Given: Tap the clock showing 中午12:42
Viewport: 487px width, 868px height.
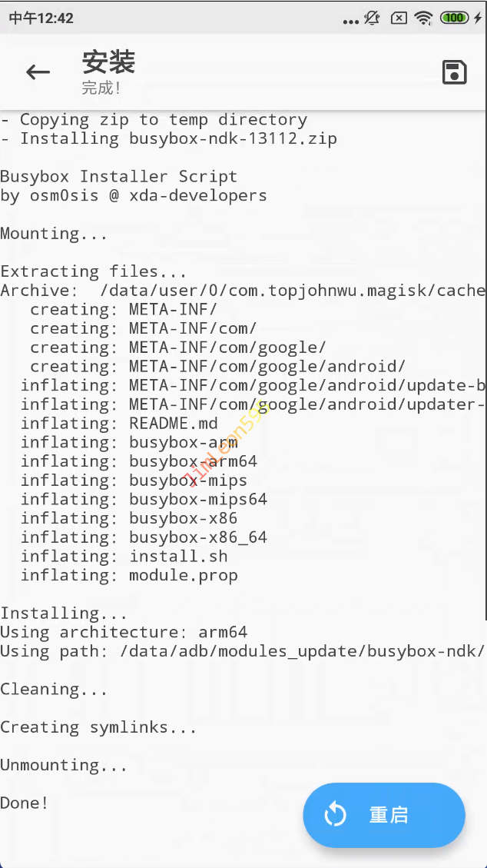Looking at the screenshot, I should tap(41, 18).
